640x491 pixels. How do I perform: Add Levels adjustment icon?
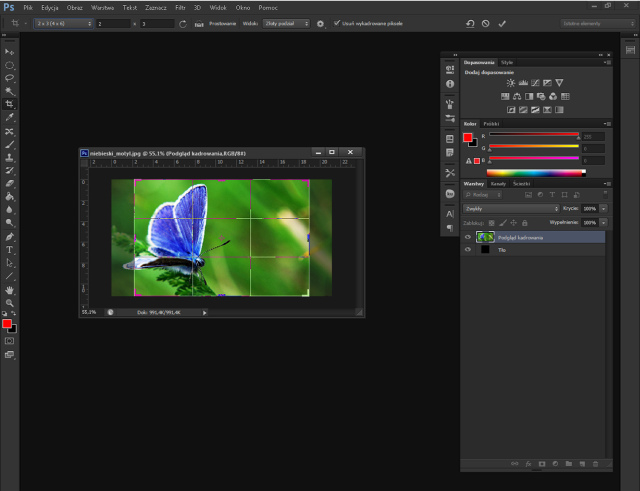click(523, 83)
